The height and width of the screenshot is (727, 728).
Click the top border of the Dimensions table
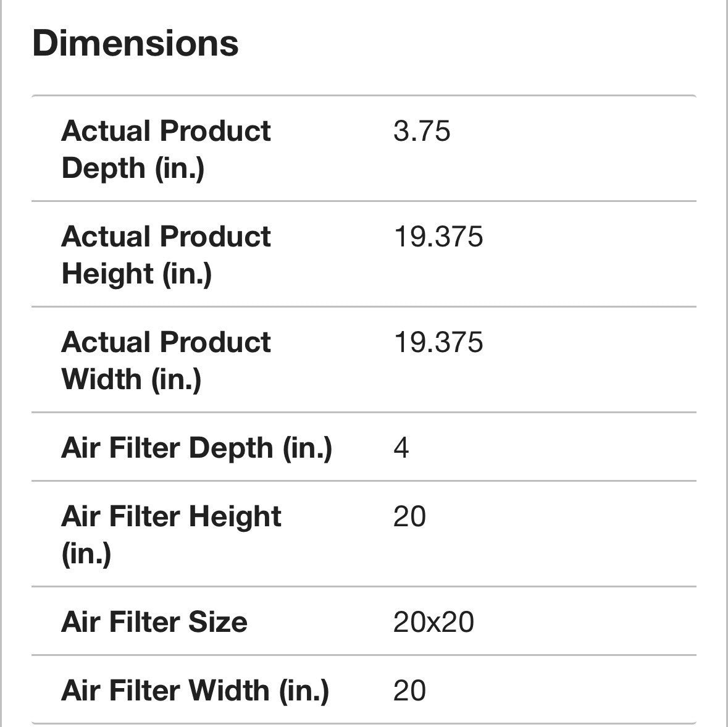[364, 96]
